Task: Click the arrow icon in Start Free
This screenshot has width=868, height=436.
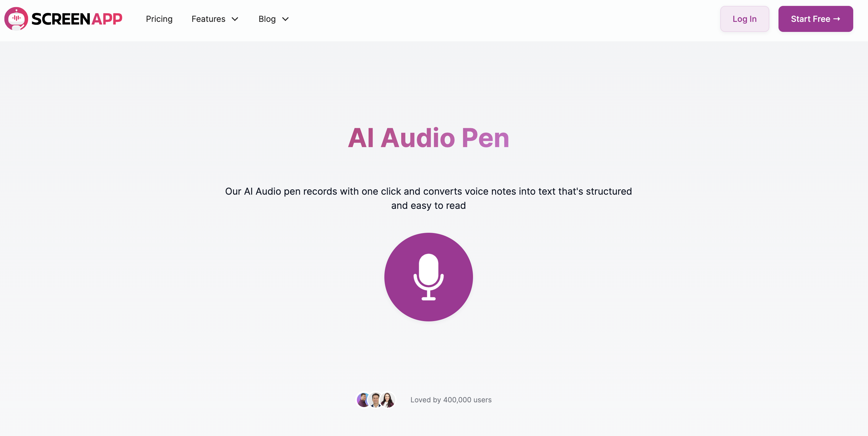Action: pos(837,19)
